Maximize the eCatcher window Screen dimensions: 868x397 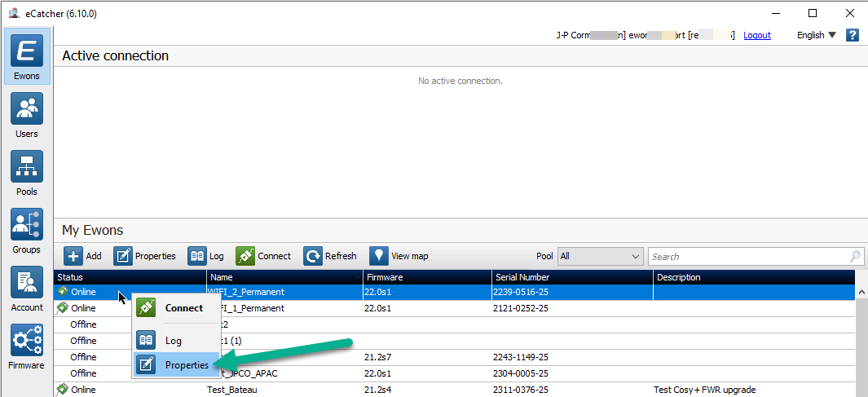click(812, 13)
